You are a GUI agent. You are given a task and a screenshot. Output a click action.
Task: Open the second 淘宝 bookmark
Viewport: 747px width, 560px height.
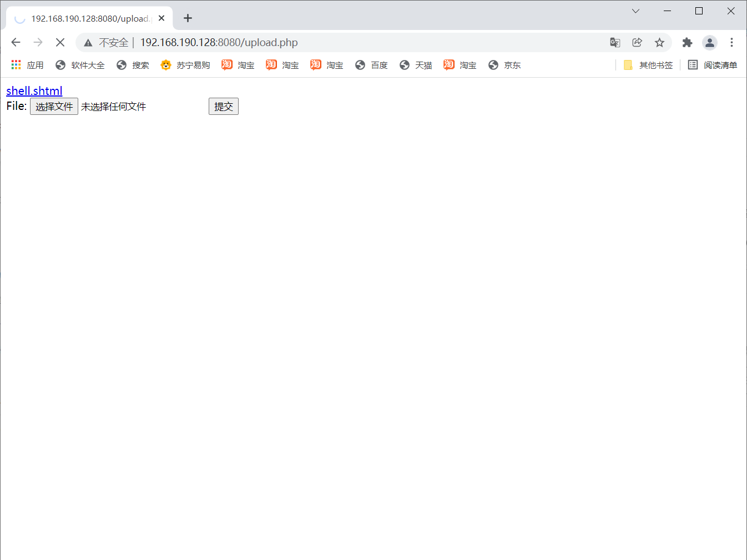pyautogui.click(x=282, y=65)
